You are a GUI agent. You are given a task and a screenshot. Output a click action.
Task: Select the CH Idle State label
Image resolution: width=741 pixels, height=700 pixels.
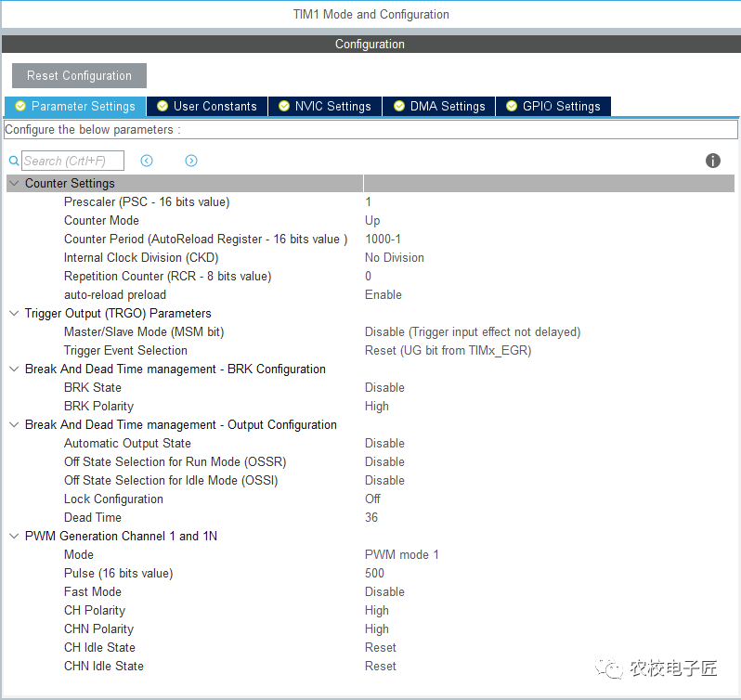(99, 648)
